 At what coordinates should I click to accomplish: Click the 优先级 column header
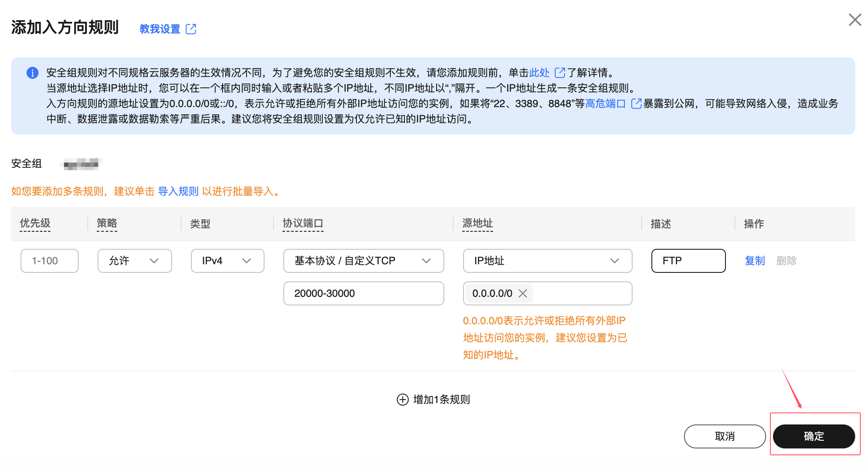(x=35, y=223)
